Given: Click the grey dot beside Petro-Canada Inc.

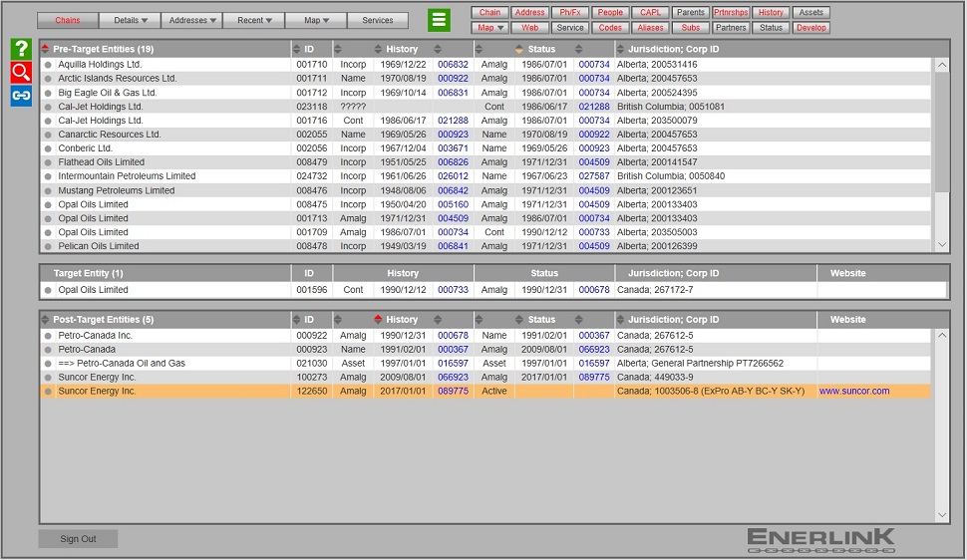Looking at the screenshot, I should (x=48, y=336).
